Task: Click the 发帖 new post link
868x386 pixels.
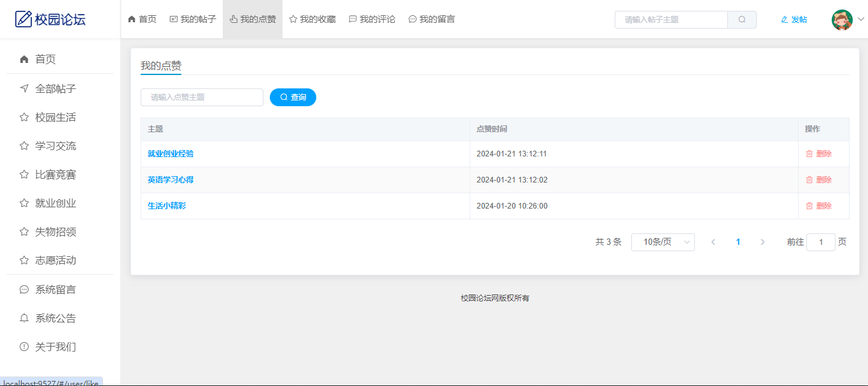Action: (x=794, y=20)
